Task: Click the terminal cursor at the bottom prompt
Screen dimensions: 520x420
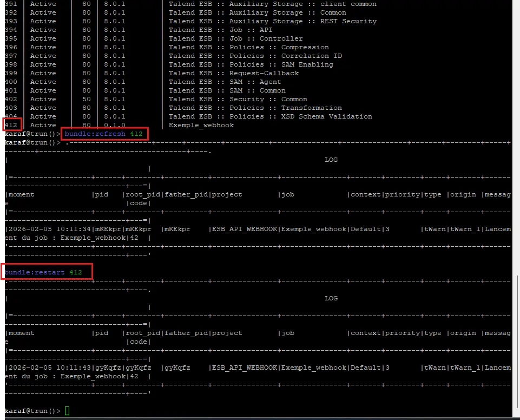Action: 66,411
